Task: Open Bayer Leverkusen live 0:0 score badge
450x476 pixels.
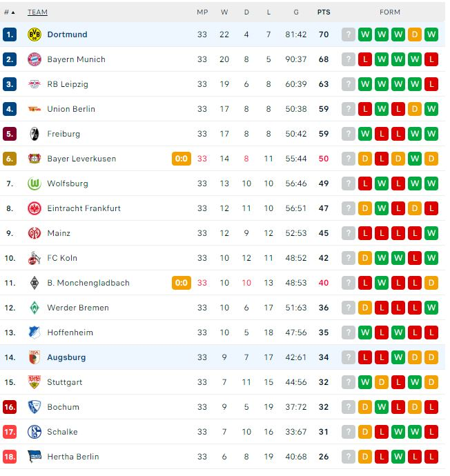Action: [x=182, y=159]
